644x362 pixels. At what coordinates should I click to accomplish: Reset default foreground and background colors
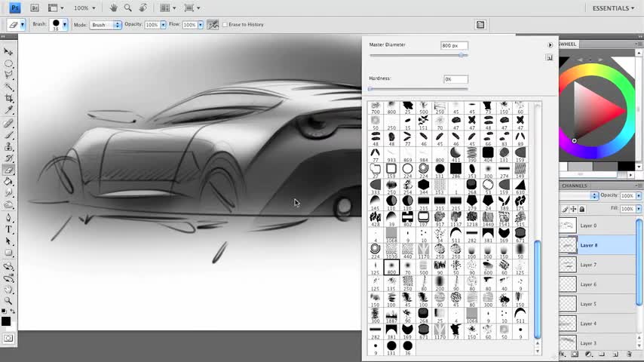click(4, 311)
